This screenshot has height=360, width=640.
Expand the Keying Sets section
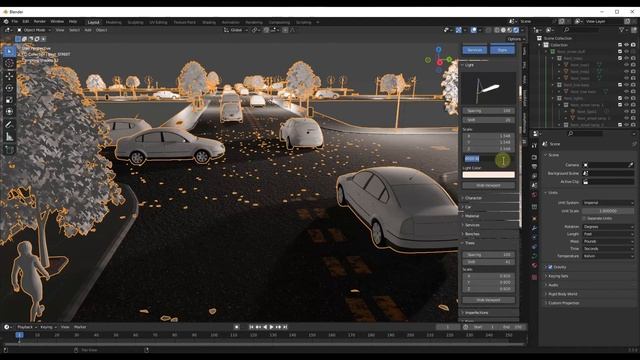tap(558, 276)
